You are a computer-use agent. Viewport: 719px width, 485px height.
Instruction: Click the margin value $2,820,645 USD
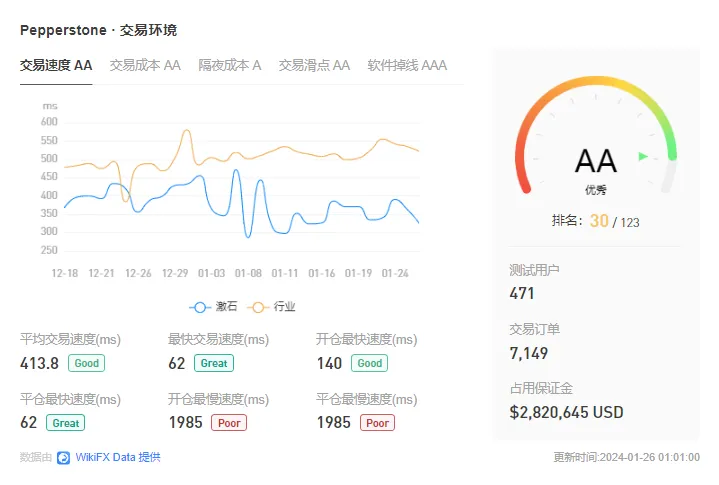point(566,413)
